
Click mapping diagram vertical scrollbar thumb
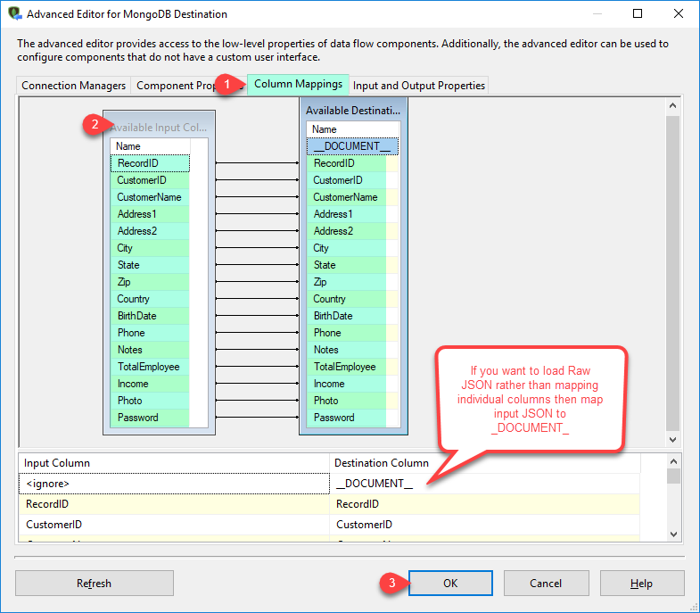click(672, 272)
